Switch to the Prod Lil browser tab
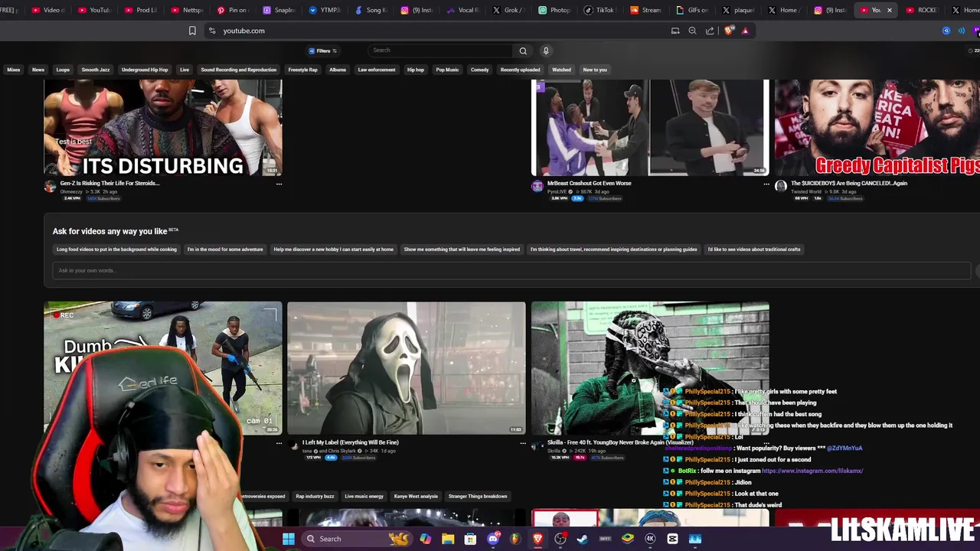The image size is (980, 551). (x=141, y=10)
